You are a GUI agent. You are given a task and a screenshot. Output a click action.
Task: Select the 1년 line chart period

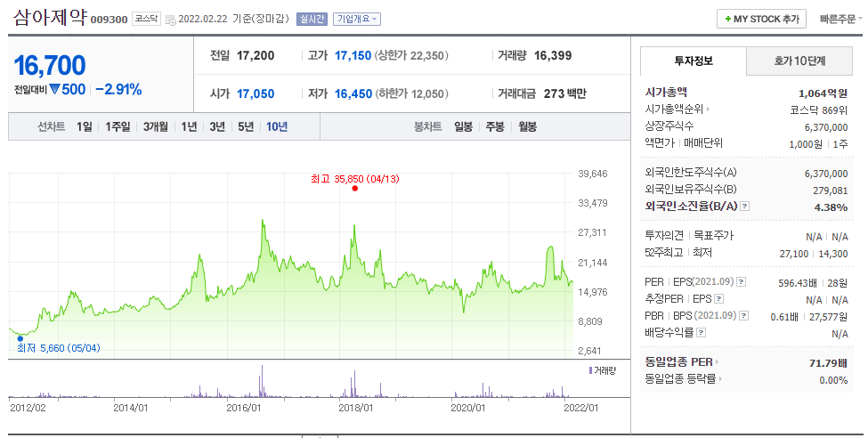(x=190, y=126)
